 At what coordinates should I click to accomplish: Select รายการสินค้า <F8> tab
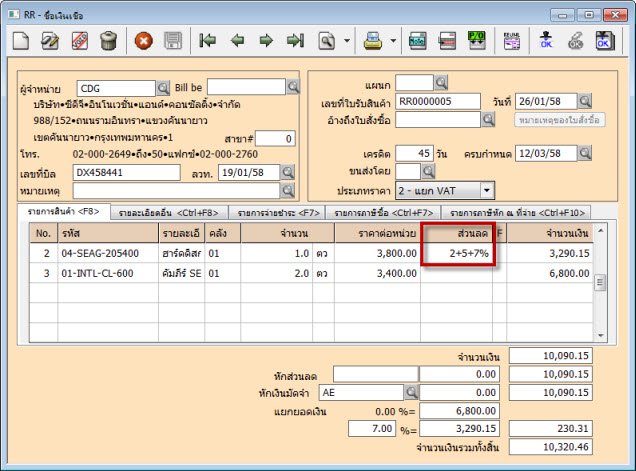click(64, 211)
